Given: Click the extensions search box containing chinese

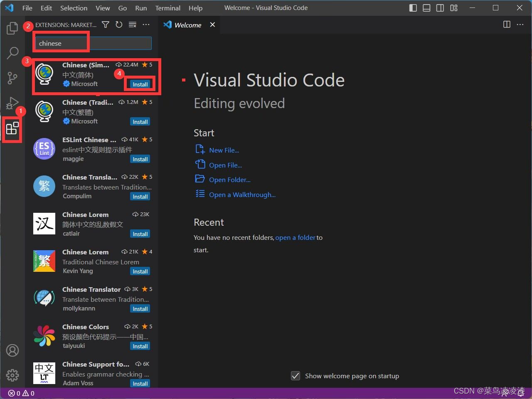Looking at the screenshot, I should (94, 43).
